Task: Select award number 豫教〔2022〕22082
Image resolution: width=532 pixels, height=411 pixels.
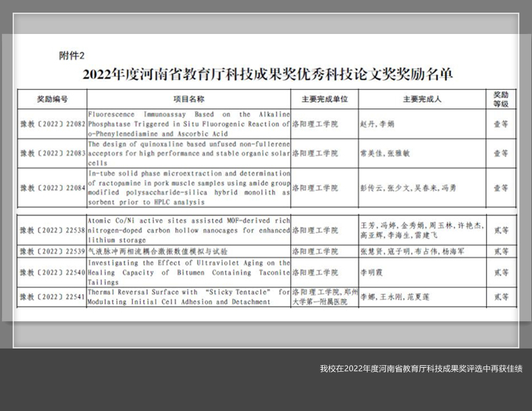Action: tap(52, 124)
